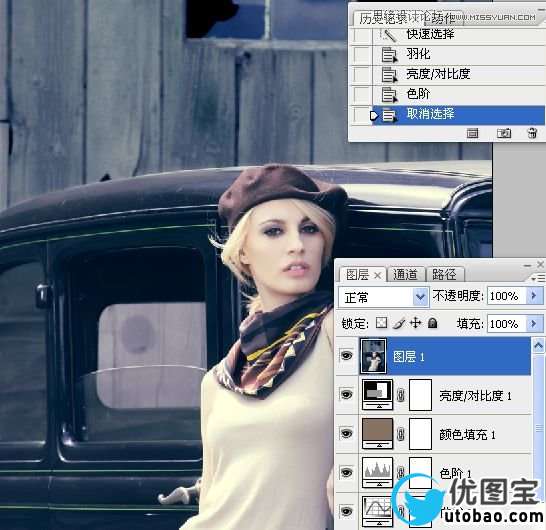Click the 色阶 1 histogram adjustment icon
Viewport: 546px width, 530px height.
377,473
